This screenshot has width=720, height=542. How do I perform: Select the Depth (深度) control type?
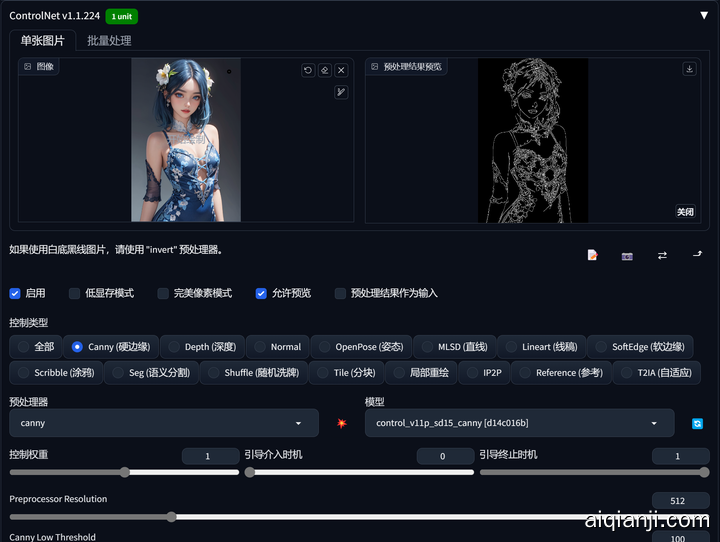click(x=174, y=347)
